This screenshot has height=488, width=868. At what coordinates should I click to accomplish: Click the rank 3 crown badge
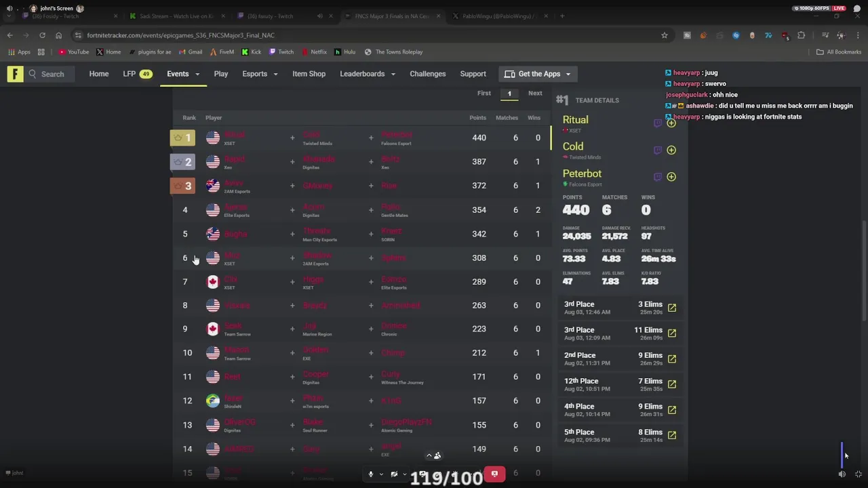pos(182,186)
